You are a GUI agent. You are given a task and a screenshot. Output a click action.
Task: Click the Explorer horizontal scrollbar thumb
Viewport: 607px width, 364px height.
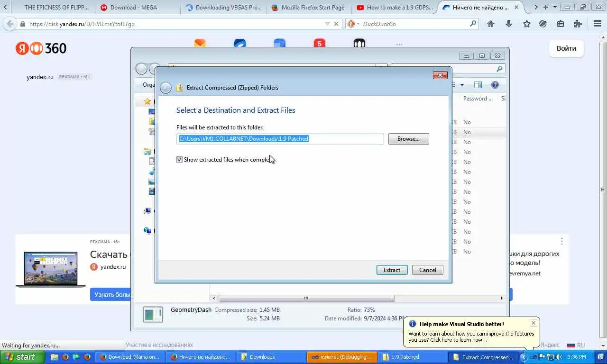[x=306, y=298]
